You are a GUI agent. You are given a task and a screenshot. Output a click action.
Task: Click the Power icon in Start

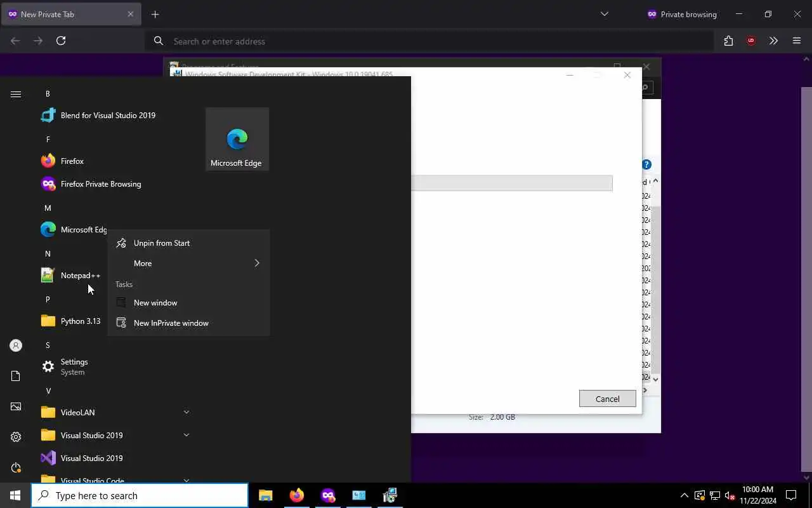pos(16,467)
